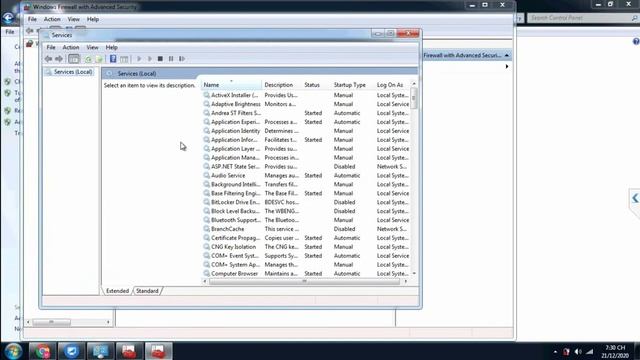Select Services (Local) in console tree

pyautogui.click(x=73, y=72)
